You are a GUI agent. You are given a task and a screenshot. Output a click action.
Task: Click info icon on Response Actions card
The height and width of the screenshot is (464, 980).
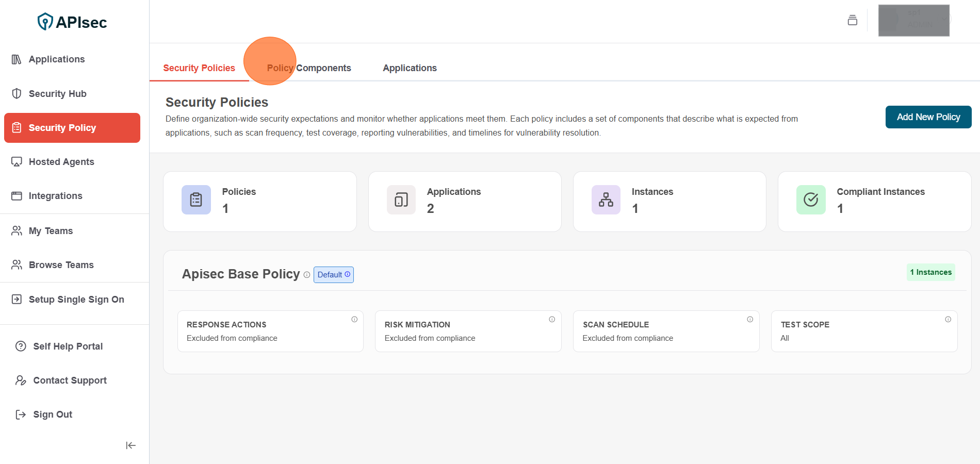click(x=354, y=319)
